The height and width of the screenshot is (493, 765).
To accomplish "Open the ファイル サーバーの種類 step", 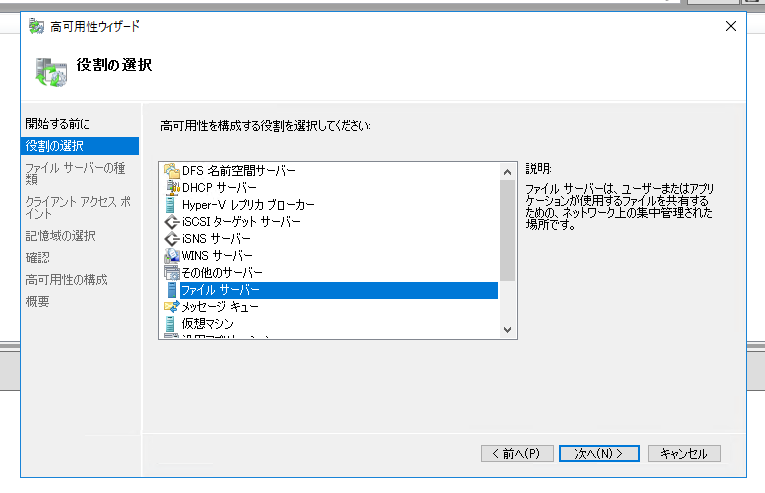I will [x=75, y=174].
